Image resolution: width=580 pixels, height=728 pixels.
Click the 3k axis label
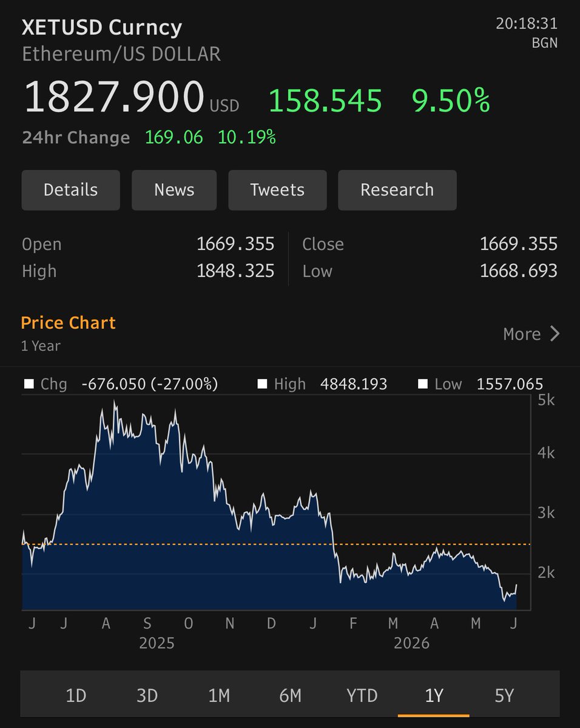tap(546, 513)
